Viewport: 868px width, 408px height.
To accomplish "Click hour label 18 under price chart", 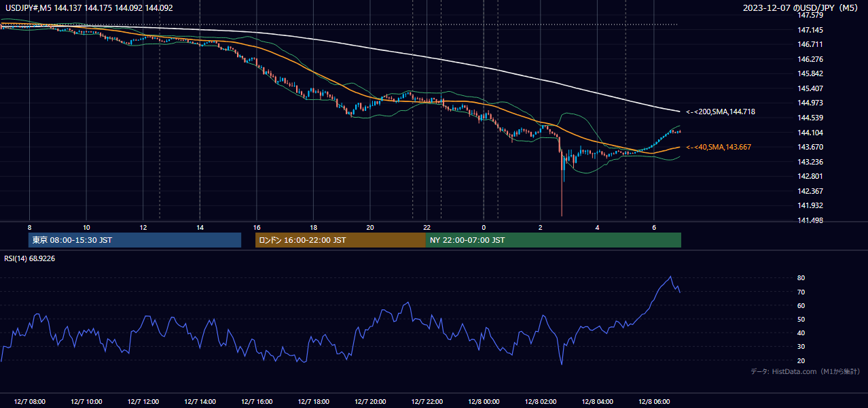I will [313, 227].
